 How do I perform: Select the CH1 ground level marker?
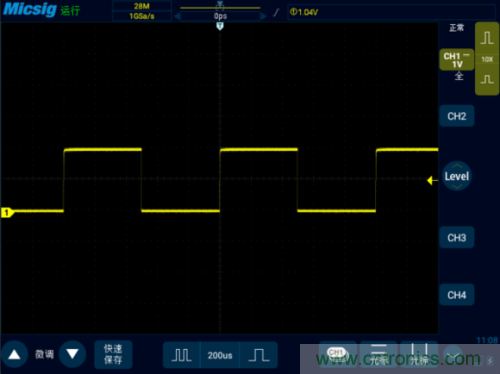tap(7, 212)
